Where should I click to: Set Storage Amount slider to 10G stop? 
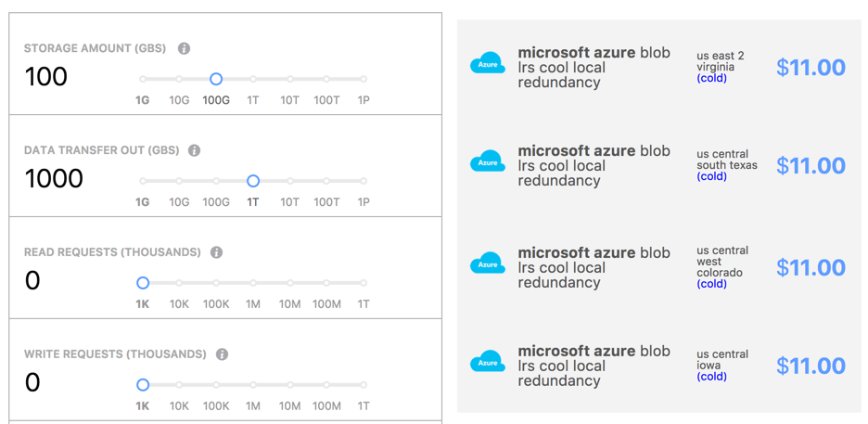click(179, 79)
